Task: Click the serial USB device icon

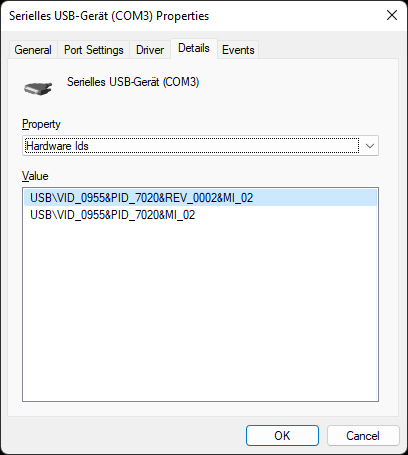Action: [38, 88]
